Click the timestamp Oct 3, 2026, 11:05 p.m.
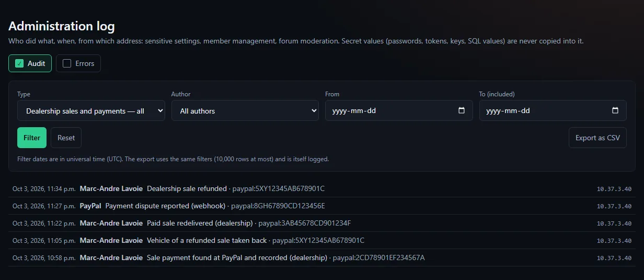This screenshot has height=280, width=644. (x=44, y=241)
